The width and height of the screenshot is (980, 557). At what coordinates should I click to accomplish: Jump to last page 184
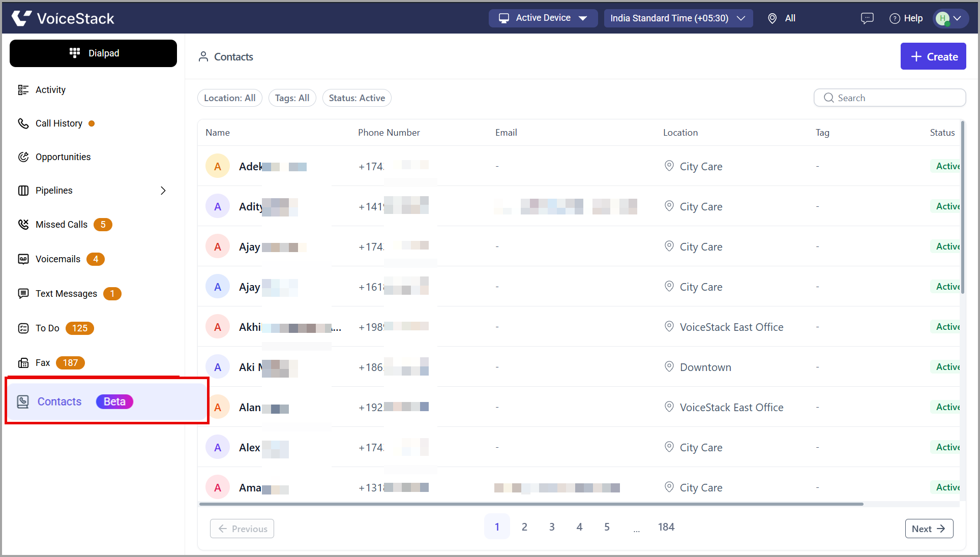[666, 527]
